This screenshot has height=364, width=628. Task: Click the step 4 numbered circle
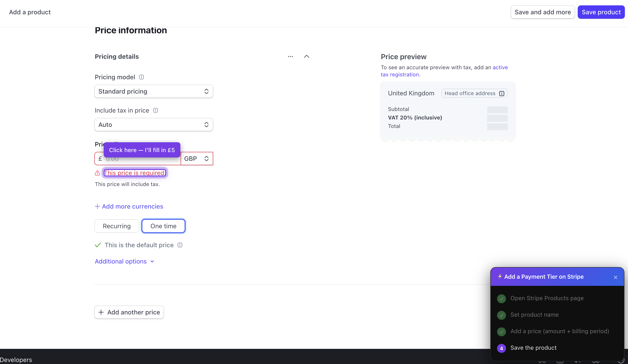tap(502, 348)
